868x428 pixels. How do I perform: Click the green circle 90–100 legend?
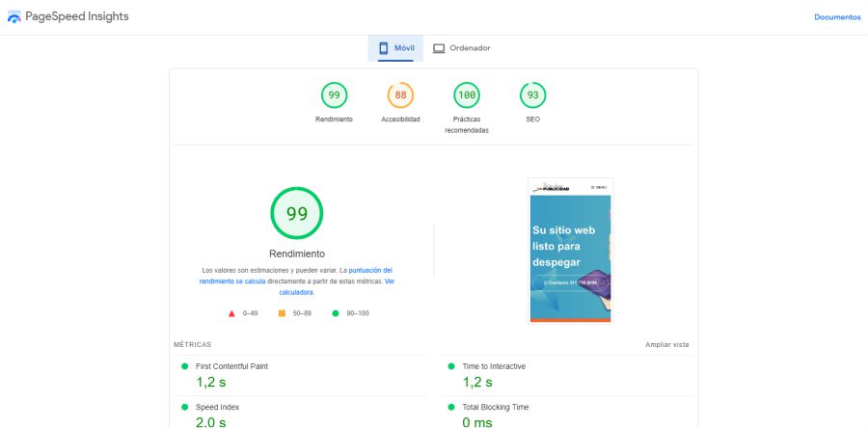click(335, 313)
